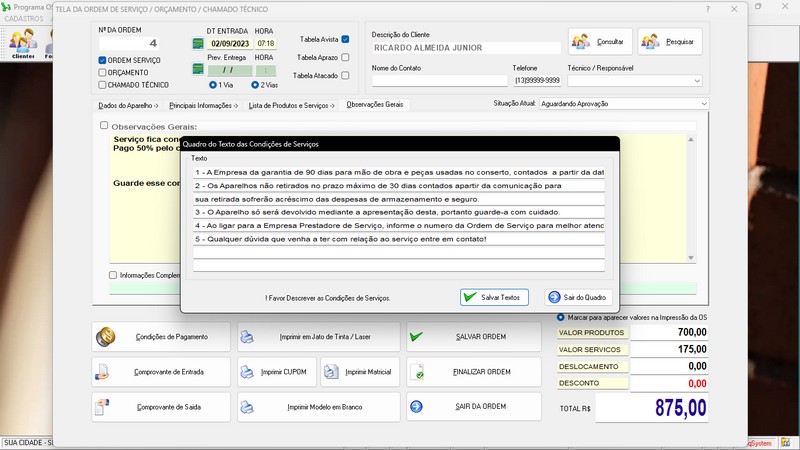Click the Nome do Contato field
The height and width of the screenshot is (450, 800).
pos(438,81)
